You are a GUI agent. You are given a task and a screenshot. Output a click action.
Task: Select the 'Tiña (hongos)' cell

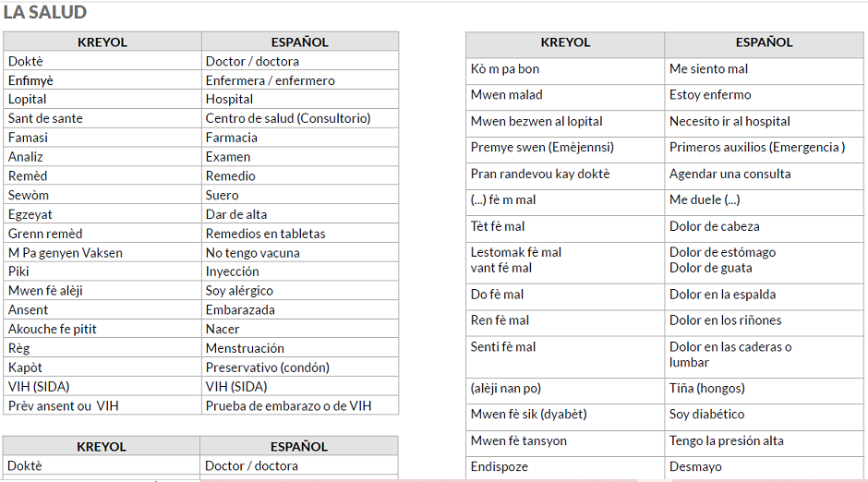click(764, 389)
